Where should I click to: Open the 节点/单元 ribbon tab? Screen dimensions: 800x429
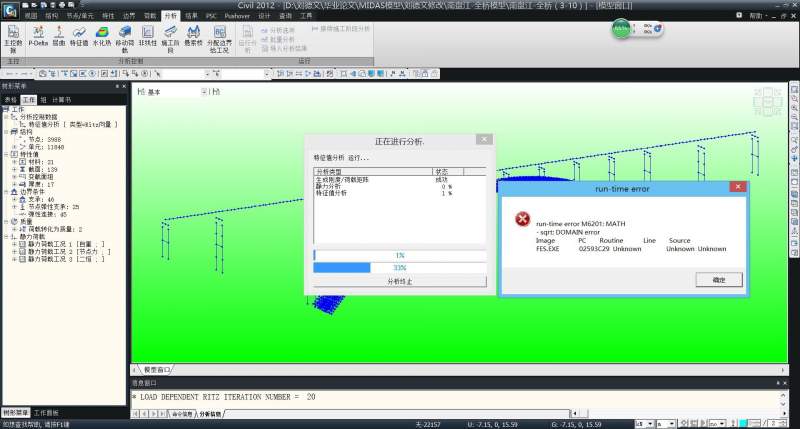80,16
